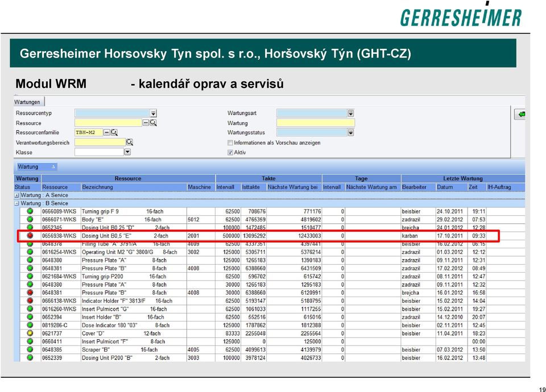Click the Zeit column header
This screenshot has height=392, width=546.
tap(477, 187)
